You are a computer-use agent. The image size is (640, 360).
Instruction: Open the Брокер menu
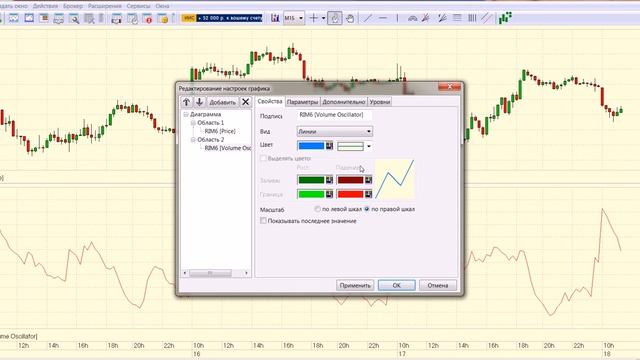click(73, 6)
